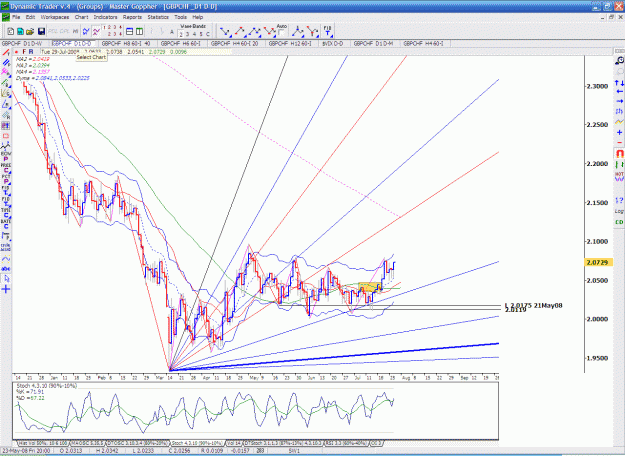Click the 2.0729 current price label

click(x=597, y=262)
